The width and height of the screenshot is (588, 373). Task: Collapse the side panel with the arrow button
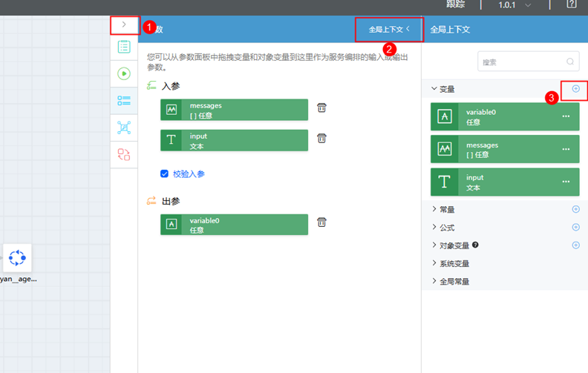(x=124, y=24)
